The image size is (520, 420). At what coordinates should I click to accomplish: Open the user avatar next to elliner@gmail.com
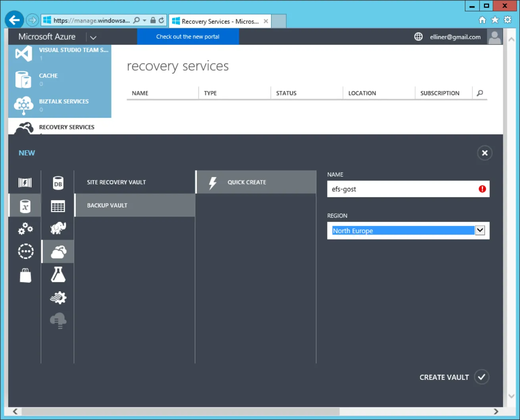point(495,37)
